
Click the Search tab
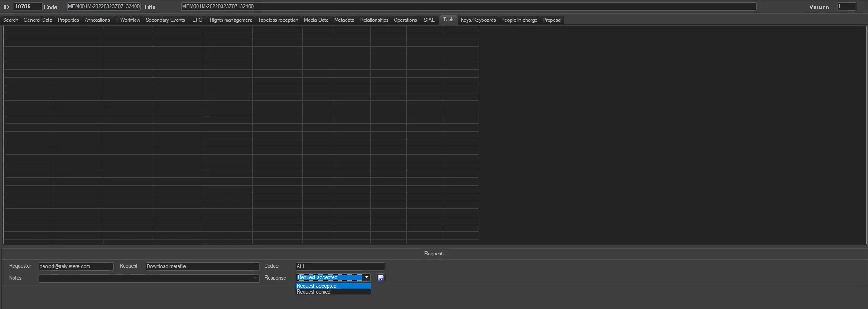(10, 20)
